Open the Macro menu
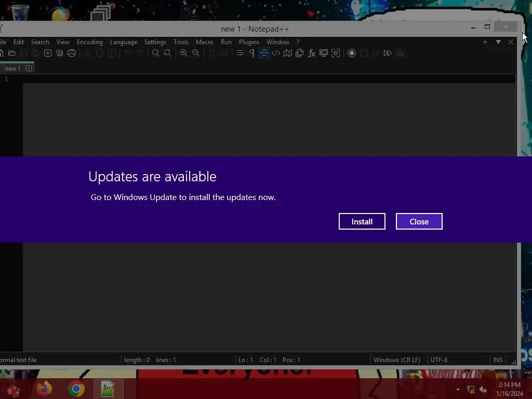532x399 pixels. pos(205,42)
